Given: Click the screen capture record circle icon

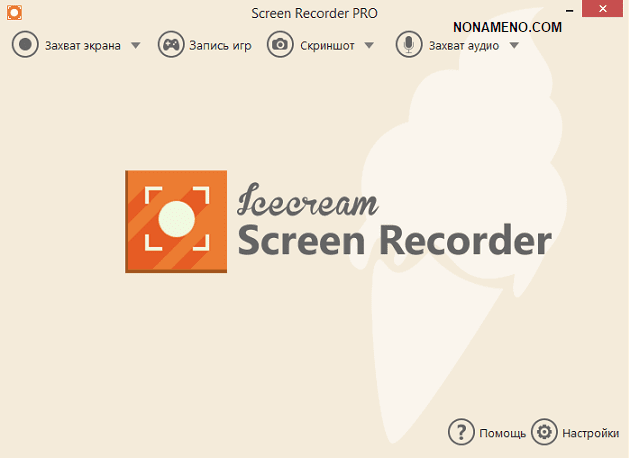Looking at the screenshot, I should point(26,45).
